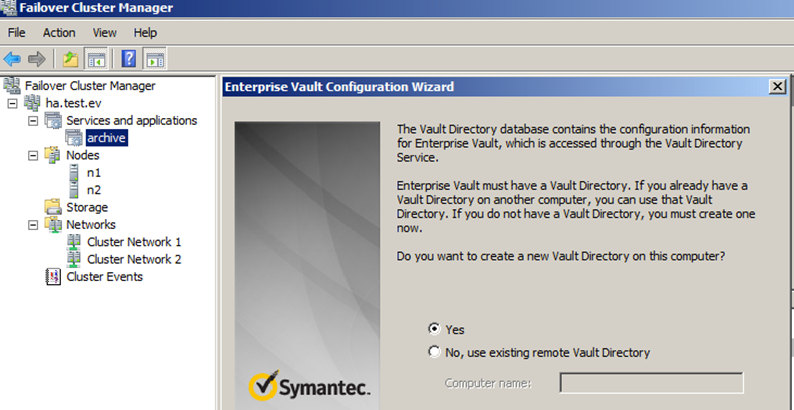Click the Networks folder icon
Image resolution: width=794 pixels, height=410 pixels.
coord(54,224)
